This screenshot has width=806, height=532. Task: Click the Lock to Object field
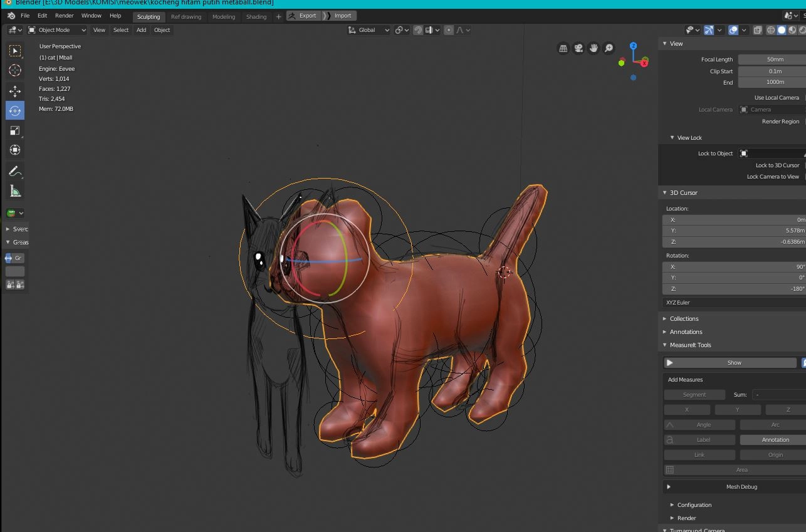771,154
